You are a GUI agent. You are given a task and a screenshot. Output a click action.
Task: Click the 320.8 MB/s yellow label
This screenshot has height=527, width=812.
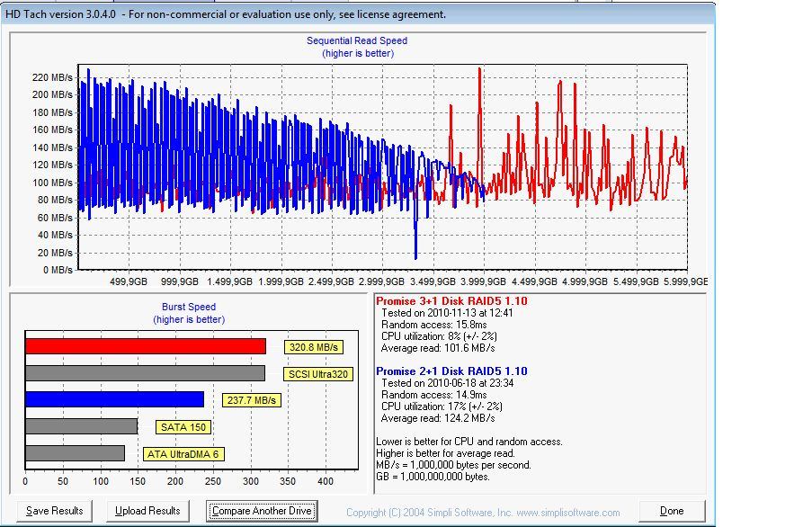(x=313, y=347)
